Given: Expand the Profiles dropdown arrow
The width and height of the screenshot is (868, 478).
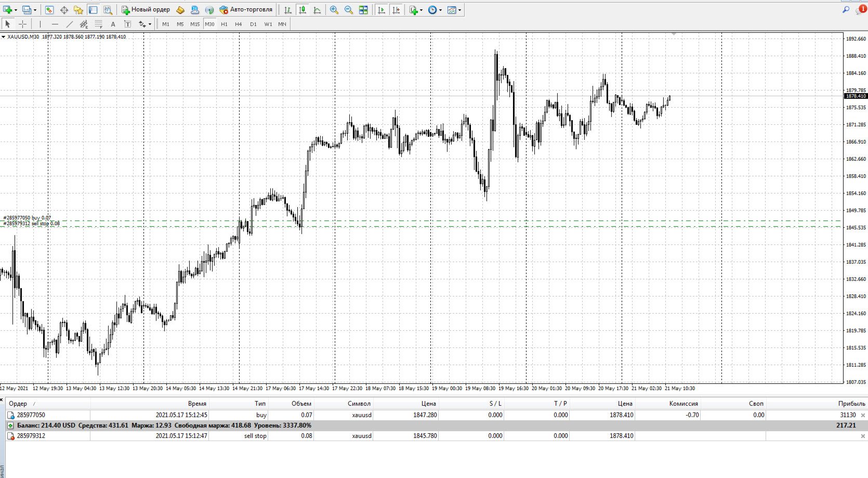Looking at the screenshot, I should [x=34, y=10].
